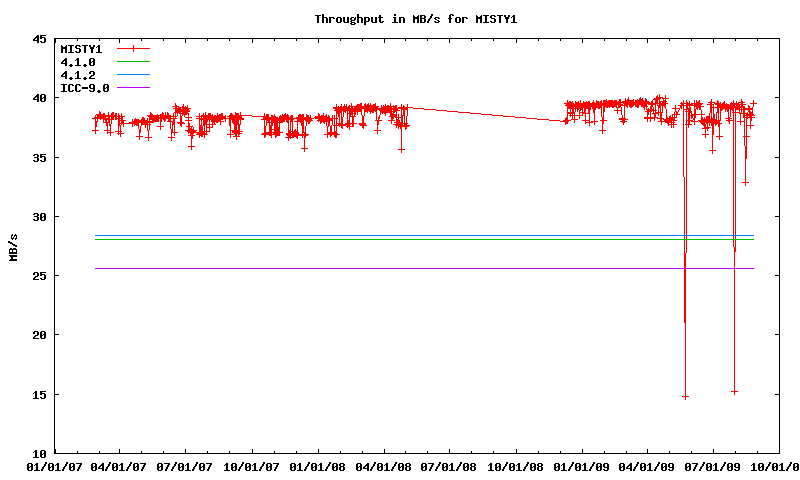Click the lowest data point near 15 MB/s in mid-2009
The width and height of the screenshot is (800, 480).
pos(685,396)
